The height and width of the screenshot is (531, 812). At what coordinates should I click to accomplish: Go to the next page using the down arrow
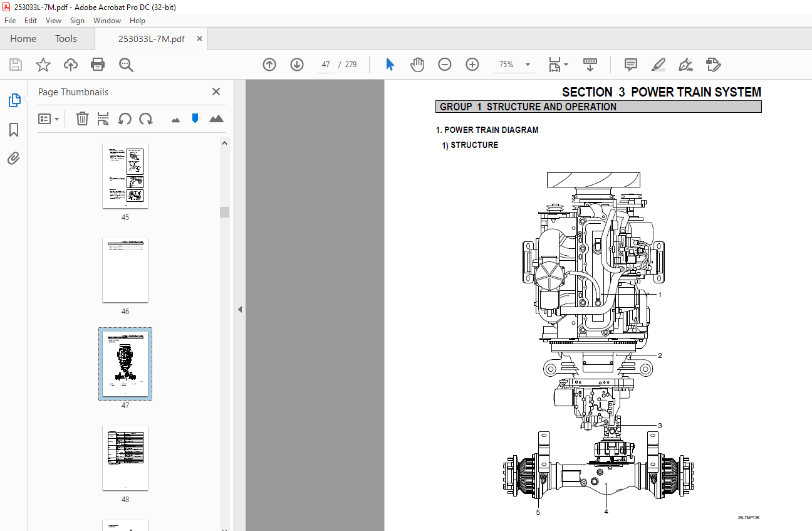[297, 65]
